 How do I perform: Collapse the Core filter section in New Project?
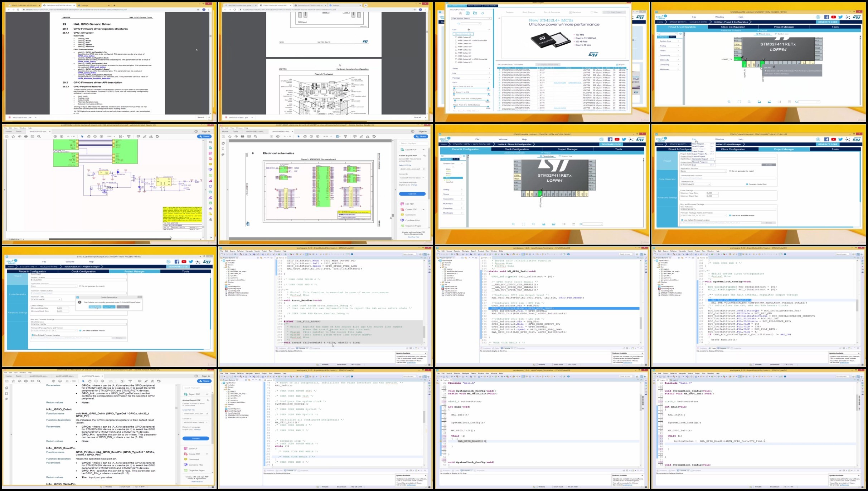(489, 30)
